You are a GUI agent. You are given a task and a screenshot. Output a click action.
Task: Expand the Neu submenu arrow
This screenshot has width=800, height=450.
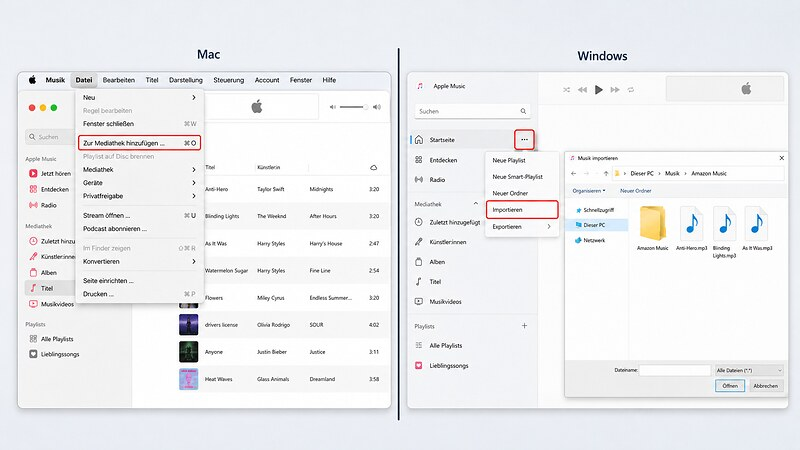point(194,97)
